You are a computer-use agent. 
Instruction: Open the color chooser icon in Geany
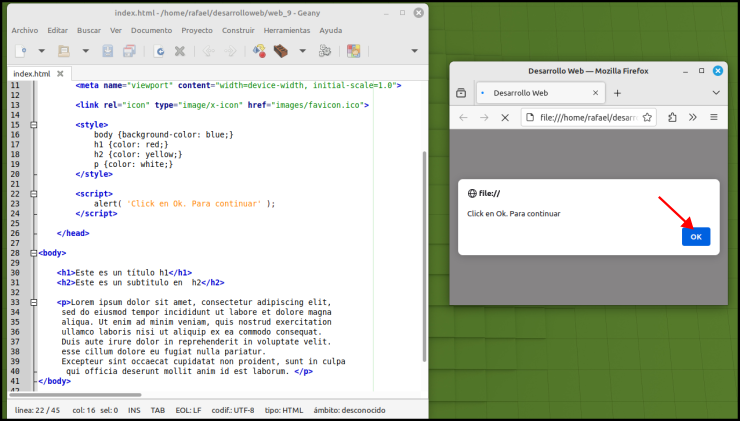353,51
